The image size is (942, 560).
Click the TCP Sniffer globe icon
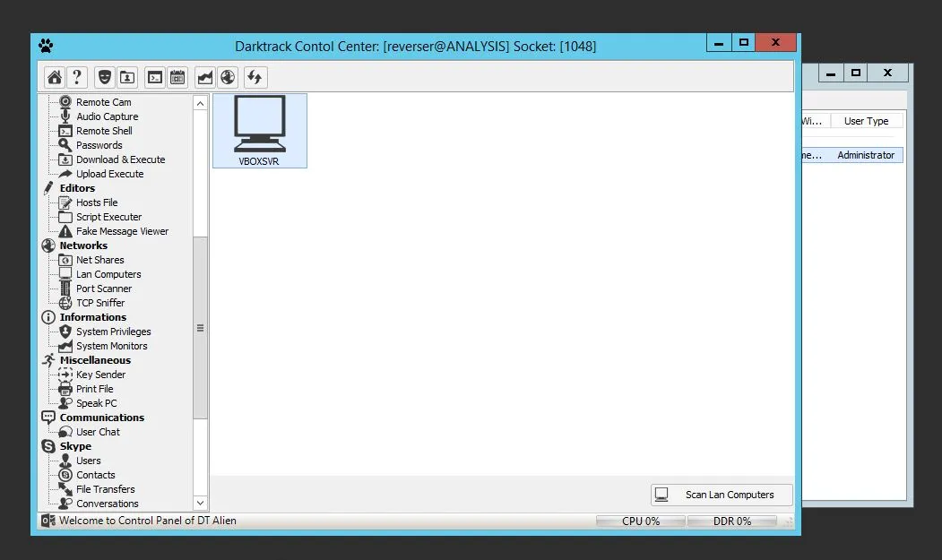click(65, 303)
